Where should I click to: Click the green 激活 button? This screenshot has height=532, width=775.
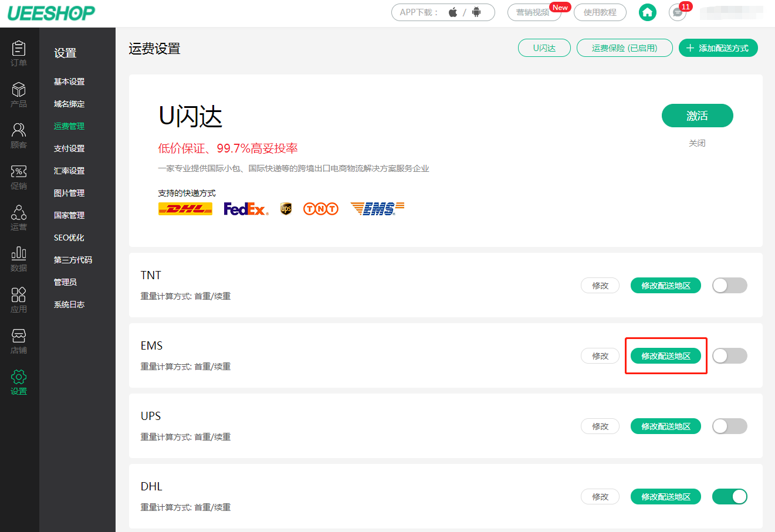(698, 116)
